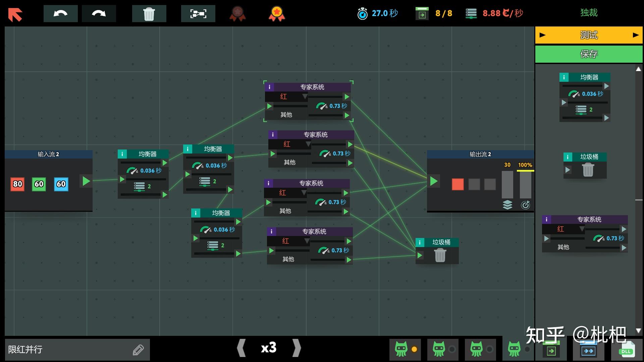Click the stopwatch timer icon
The width and height of the screenshot is (644, 362).
click(x=362, y=13)
